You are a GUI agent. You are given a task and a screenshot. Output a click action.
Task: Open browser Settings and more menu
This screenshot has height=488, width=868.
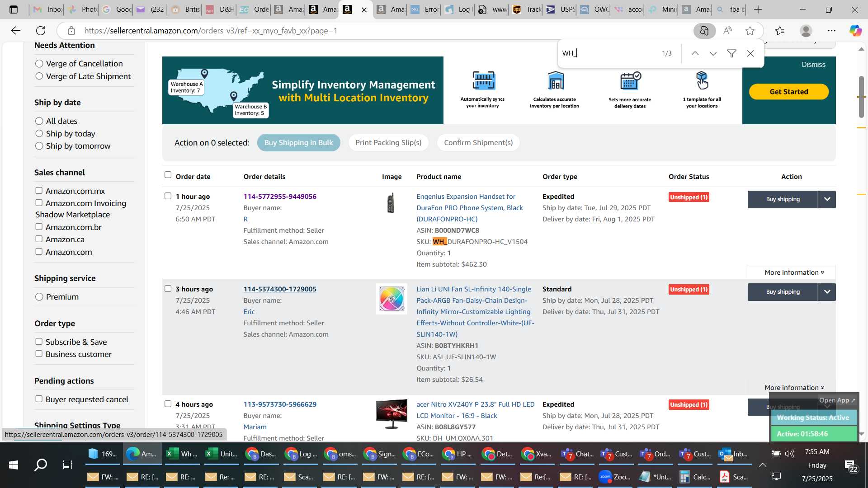click(x=831, y=31)
